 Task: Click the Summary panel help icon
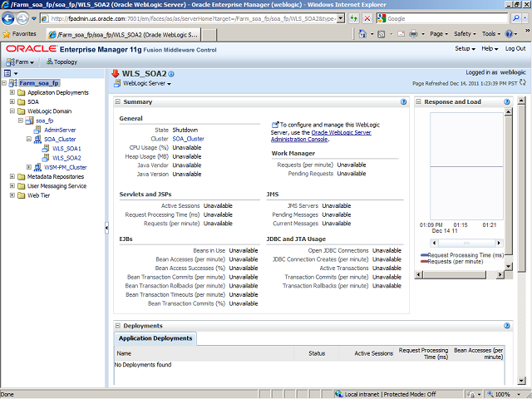coord(403,101)
